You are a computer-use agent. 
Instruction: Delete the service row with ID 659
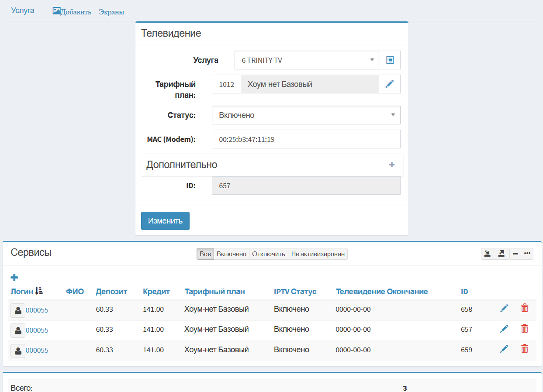[x=525, y=349]
